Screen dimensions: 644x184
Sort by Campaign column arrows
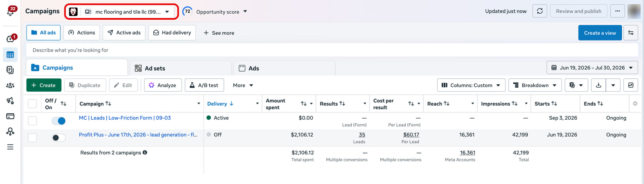[x=108, y=104]
